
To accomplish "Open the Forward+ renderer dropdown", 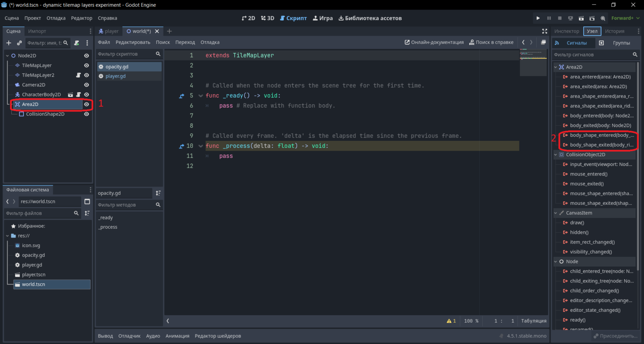I will (626, 18).
